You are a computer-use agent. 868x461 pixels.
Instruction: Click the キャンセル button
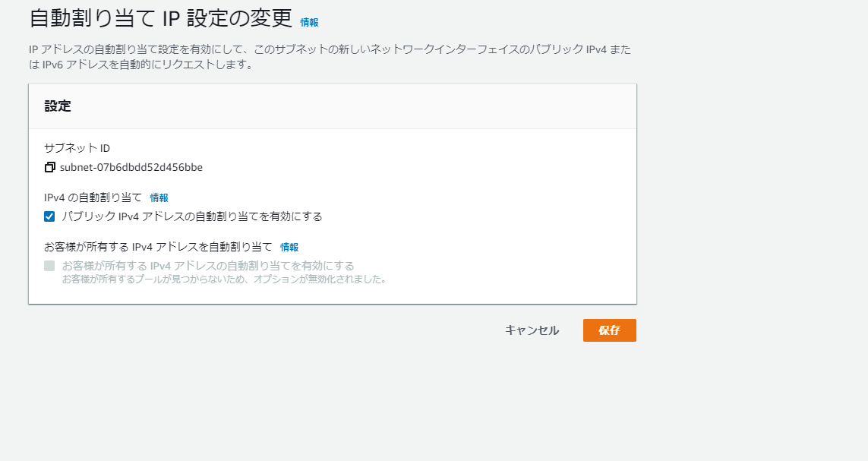point(532,330)
